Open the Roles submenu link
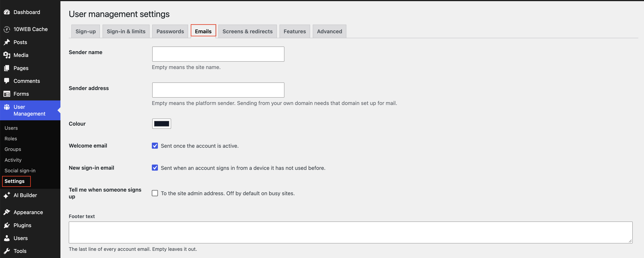The image size is (644, 258). point(11,138)
